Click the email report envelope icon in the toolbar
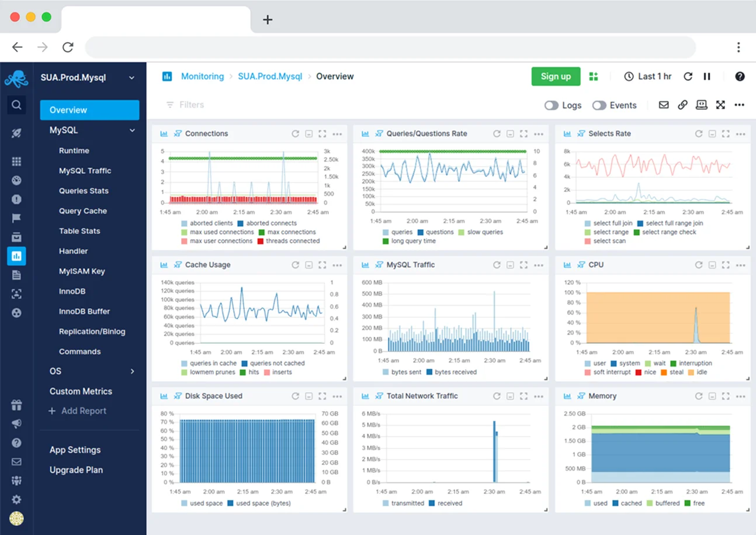The height and width of the screenshot is (535, 756). (x=664, y=105)
